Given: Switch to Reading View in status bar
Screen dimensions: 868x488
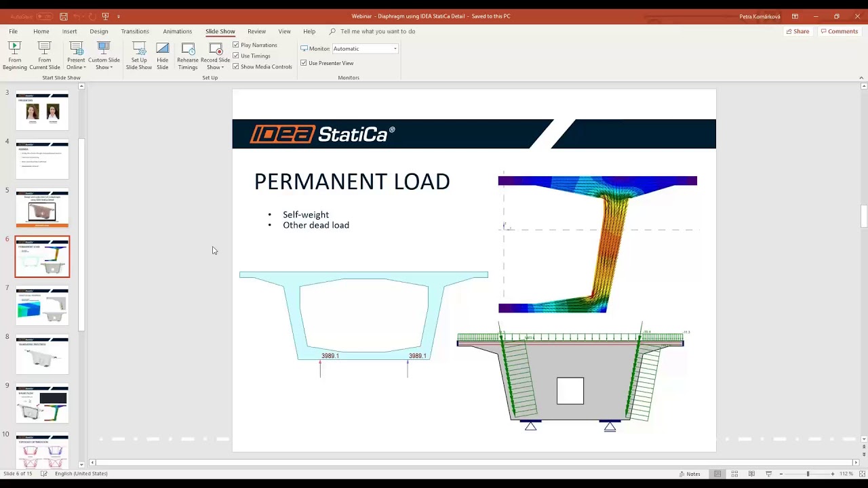Looking at the screenshot, I should pyautogui.click(x=751, y=474).
